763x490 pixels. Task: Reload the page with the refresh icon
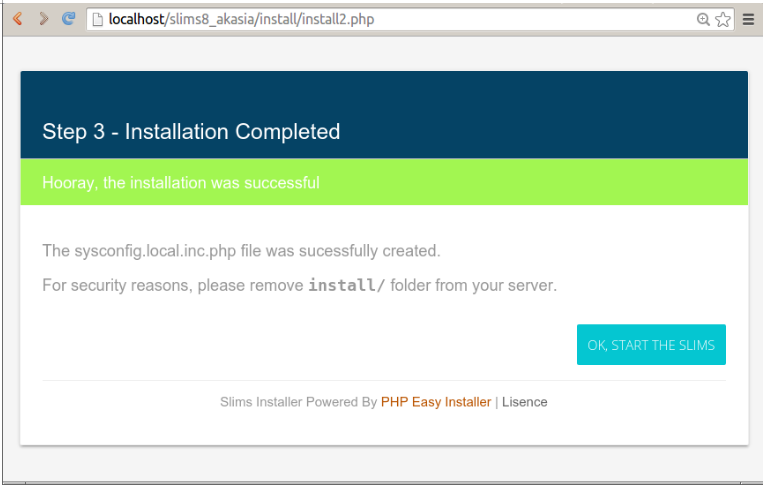[x=69, y=18]
